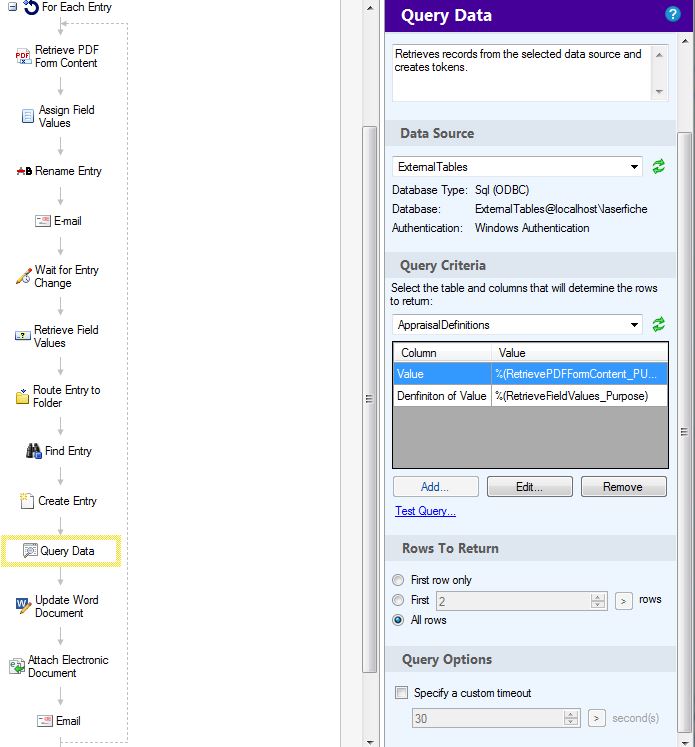Click the workflow canvas scrollbar thumb

tap(369, 399)
